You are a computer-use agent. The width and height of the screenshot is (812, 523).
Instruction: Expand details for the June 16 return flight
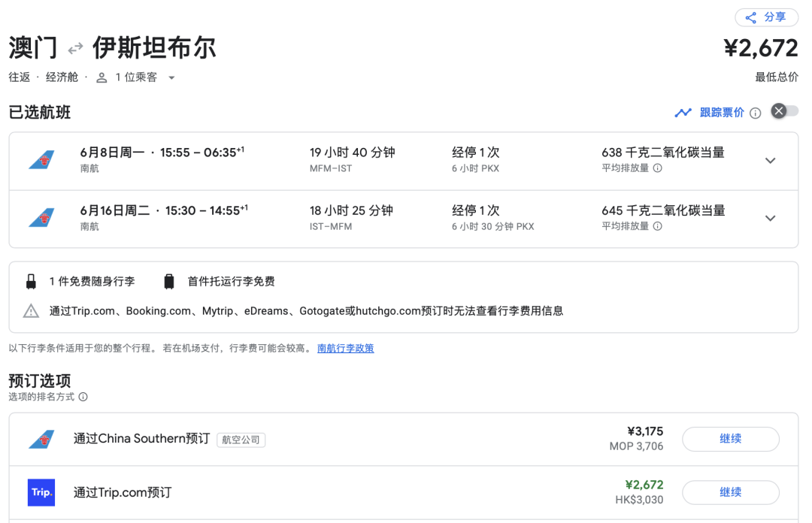[770, 218]
